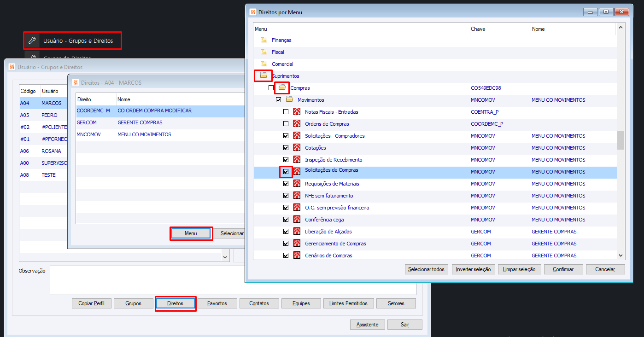Image resolution: width=644 pixels, height=337 pixels.
Task: Click the red icon of Liberação de Alçadas
Action: click(x=297, y=232)
